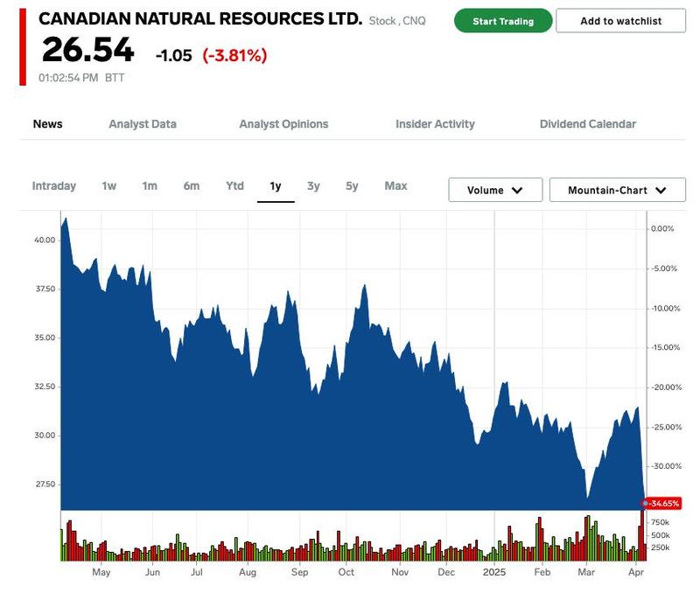Show the Max time range

[x=395, y=186]
